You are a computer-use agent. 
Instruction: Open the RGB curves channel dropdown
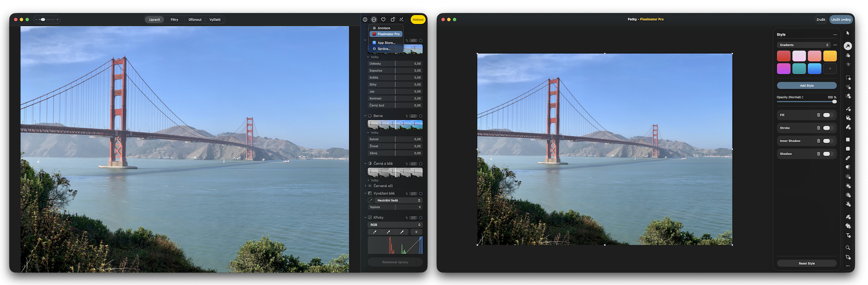(395, 225)
